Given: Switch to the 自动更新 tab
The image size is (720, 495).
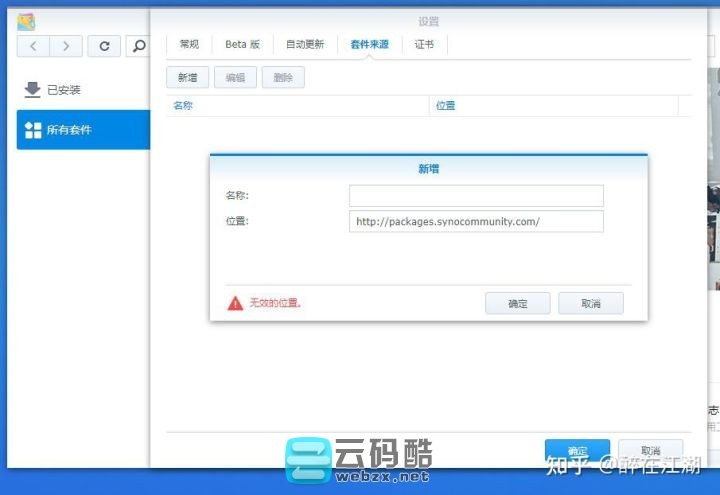Looking at the screenshot, I should (x=305, y=44).
